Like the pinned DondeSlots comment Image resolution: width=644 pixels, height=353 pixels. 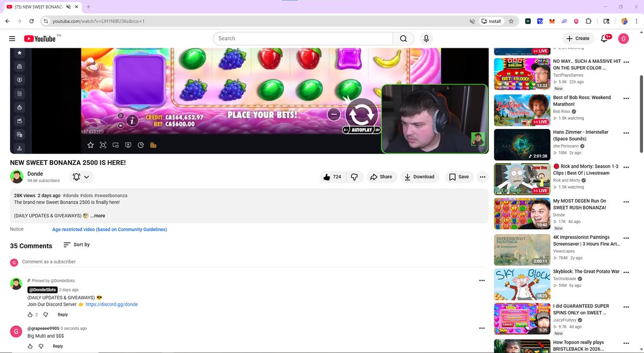[30, 314]
